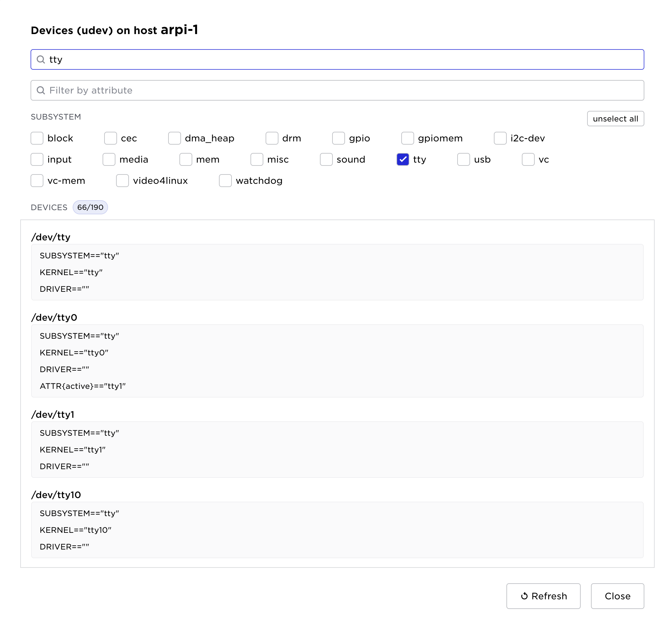Check the usb subsystem filter
The image size is (672, 626).
coord(463,159)
